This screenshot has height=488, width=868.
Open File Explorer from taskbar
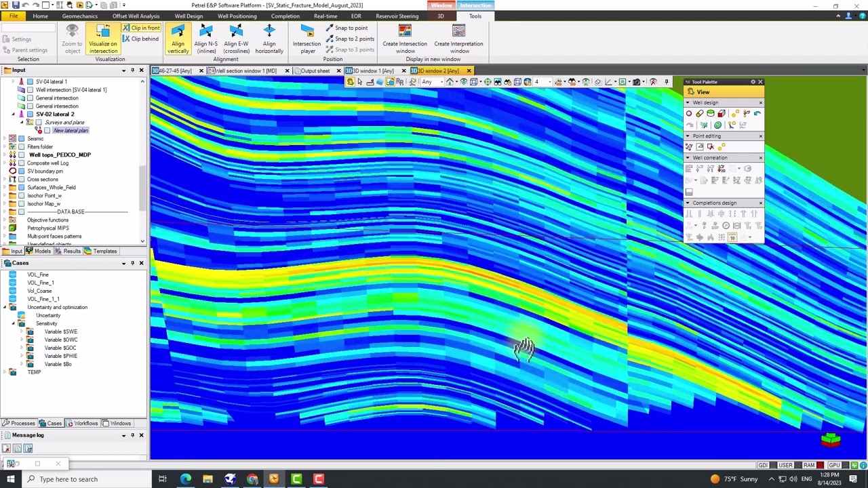(208, 479)
